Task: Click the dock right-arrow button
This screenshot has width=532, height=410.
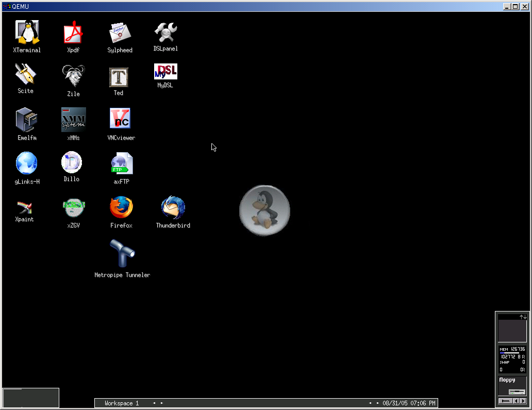Action: 523,401
